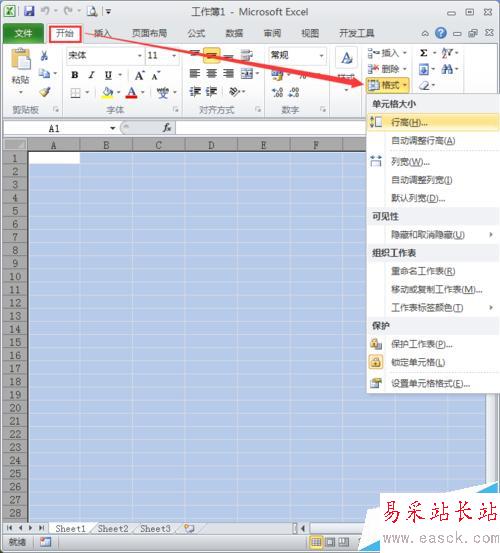The width and height of the screenshot is (500, 553).
Task: Click the Increase Indent icon
Action: pyautogui.click(x=212, y=92)
